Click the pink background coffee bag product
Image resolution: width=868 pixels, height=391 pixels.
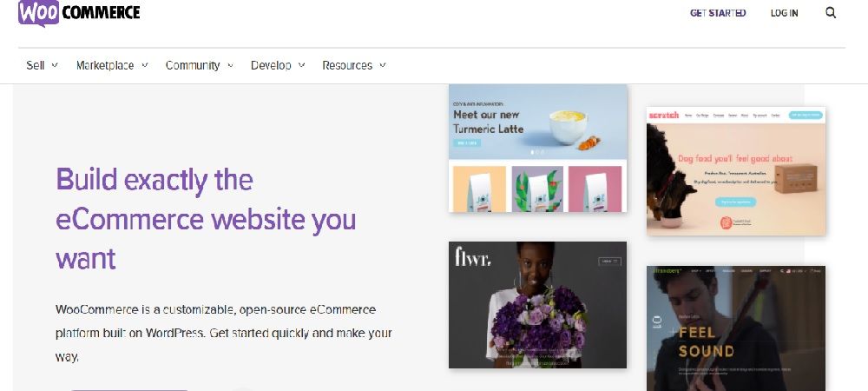[597, 189]
